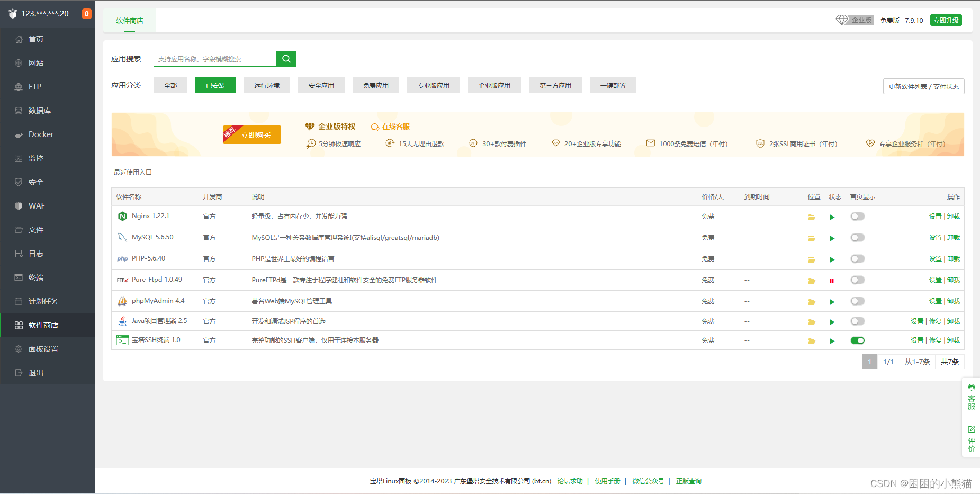980x494 pixels.
Task: Click 修复 for Java项目管理器 2.5
Action: click(x=935, y=321)
